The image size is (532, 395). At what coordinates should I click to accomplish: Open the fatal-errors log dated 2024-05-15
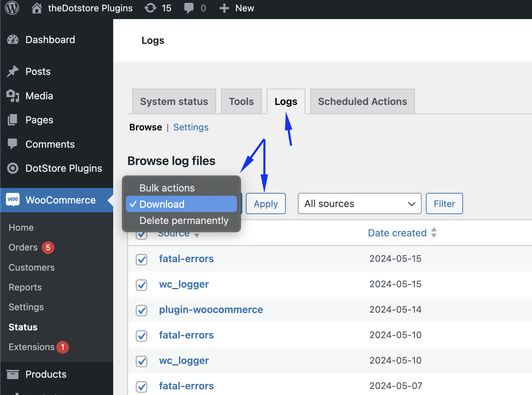(x=186, y=259)
